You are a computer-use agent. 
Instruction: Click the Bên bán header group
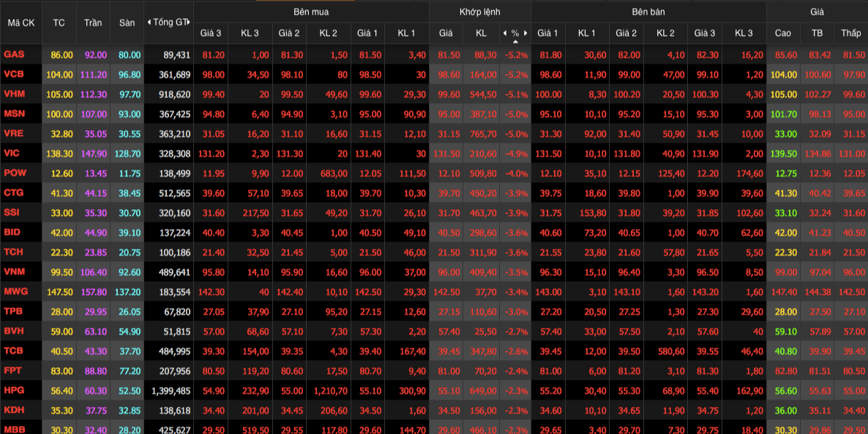coord(648,12)
